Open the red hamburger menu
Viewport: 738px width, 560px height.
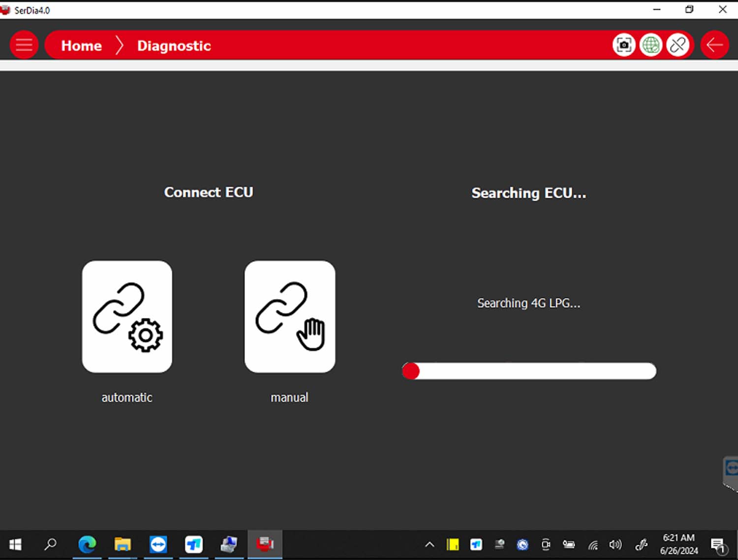[24, 45]
